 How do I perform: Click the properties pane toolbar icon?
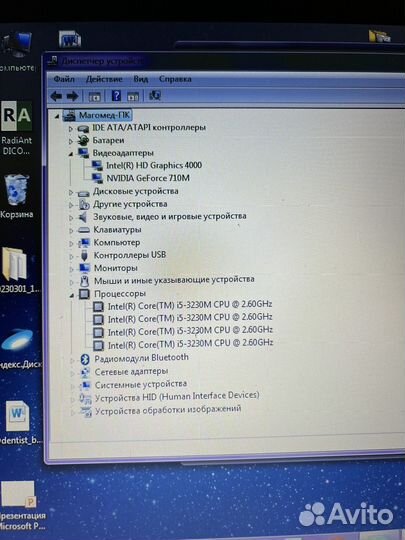tap(133, 96)
